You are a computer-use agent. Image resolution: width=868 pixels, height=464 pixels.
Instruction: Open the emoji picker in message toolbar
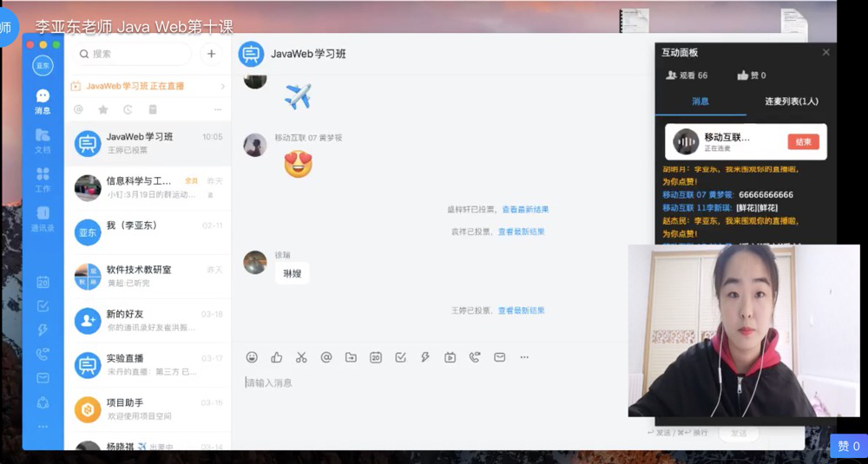pyautogui.click(x=252, y=356)
